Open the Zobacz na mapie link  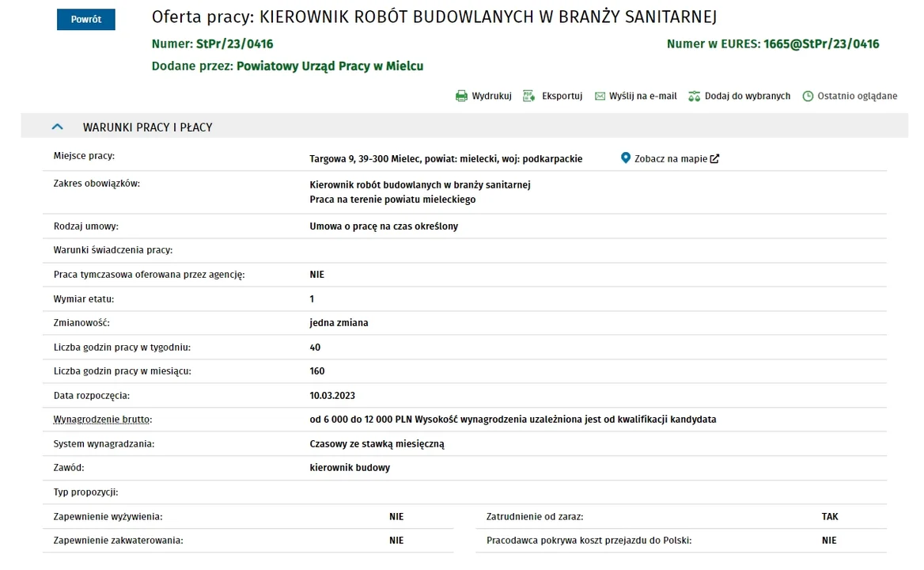[x=670, y=159]
